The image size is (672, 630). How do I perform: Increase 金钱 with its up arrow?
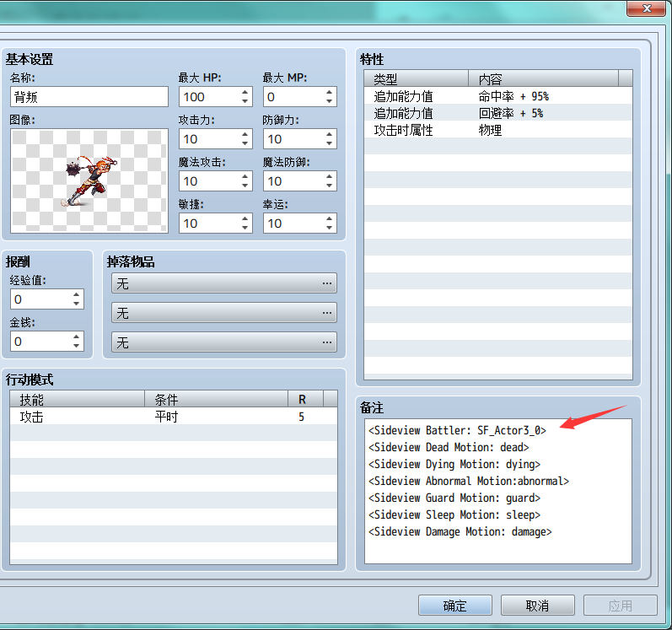[76, 337]
